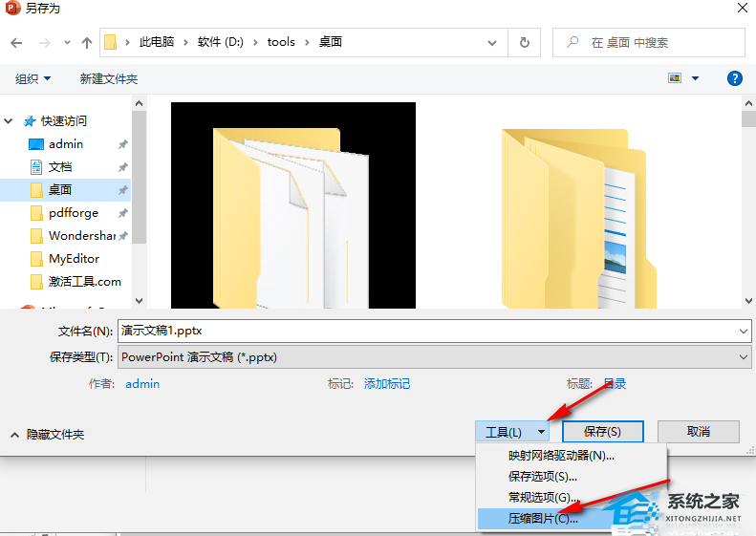
Task: Go forward with the right arrow
Action: 44,43
